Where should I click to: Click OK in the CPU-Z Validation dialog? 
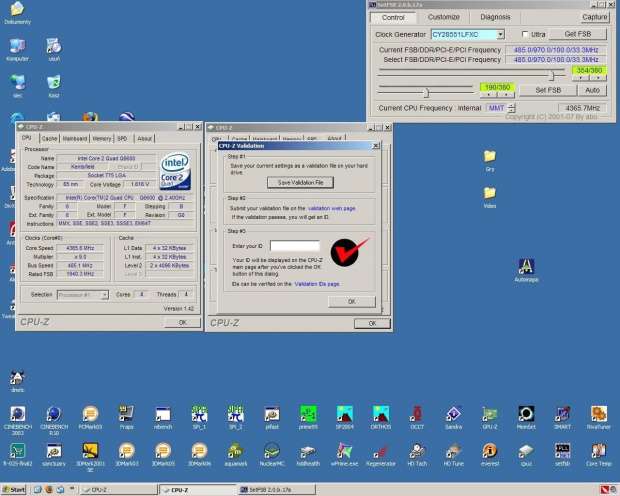352,302
